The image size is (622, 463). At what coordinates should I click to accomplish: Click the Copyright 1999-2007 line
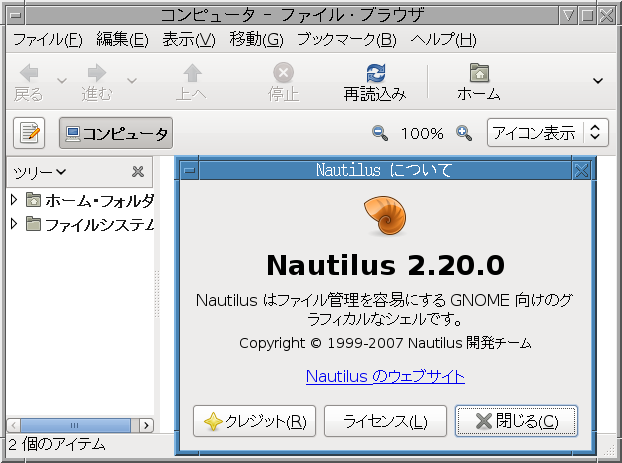point(385,343)
